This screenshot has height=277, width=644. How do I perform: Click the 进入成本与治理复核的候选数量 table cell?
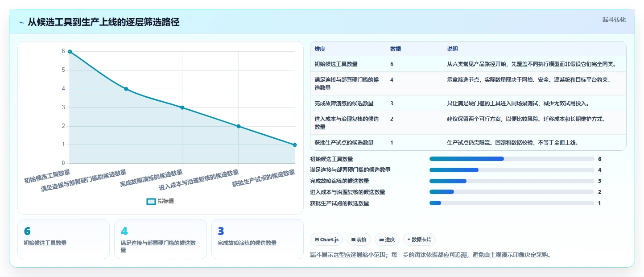(x=348, y=123)
